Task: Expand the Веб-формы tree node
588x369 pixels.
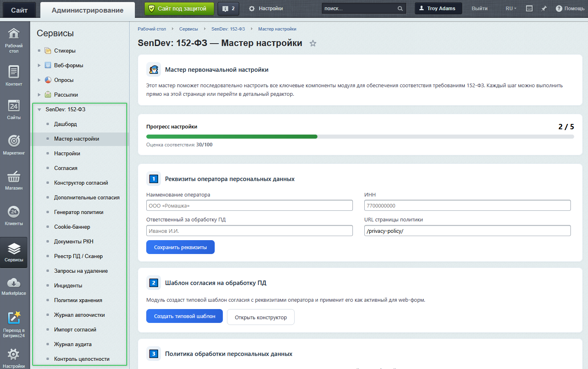Action: click(x=39, y=65)
